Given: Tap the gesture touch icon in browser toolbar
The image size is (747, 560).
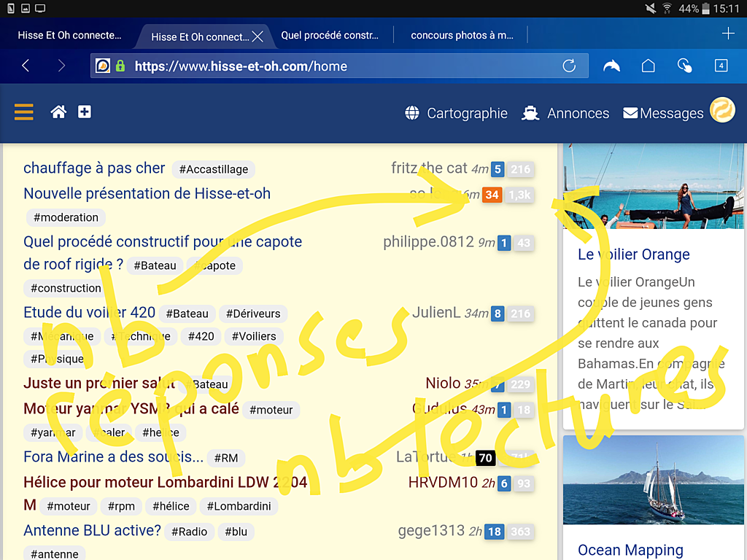Looking at the screenshot, I should pos(684,66).
